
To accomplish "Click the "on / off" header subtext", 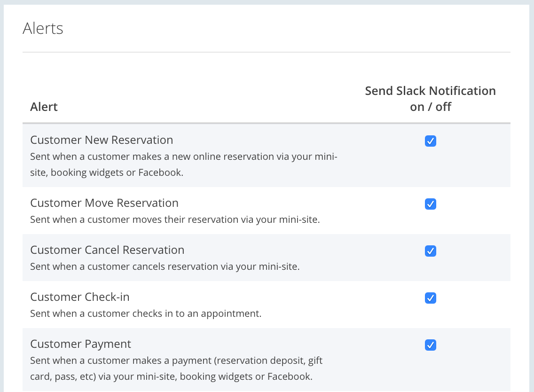I will (430, 107).
